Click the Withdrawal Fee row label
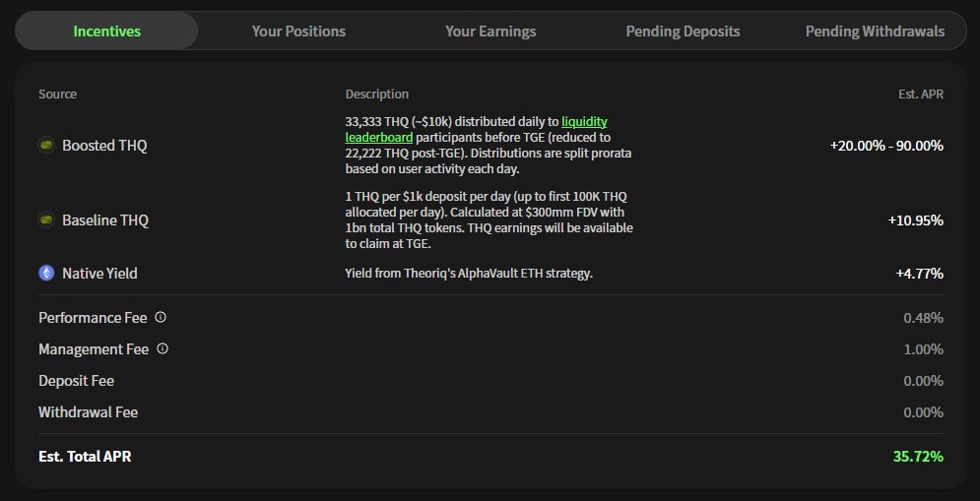This screenshot has height=501, width=980. (x=88, y=412)
